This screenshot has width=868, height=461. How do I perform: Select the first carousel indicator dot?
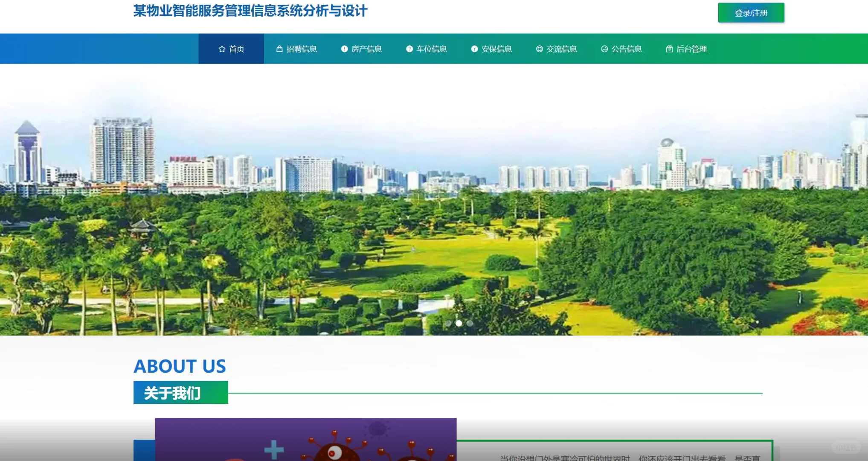click(448, 324)
